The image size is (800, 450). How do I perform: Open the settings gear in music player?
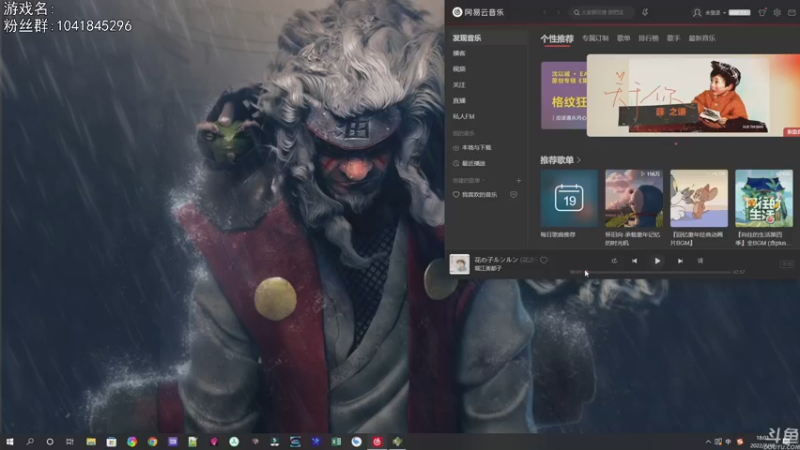(777, 13)
